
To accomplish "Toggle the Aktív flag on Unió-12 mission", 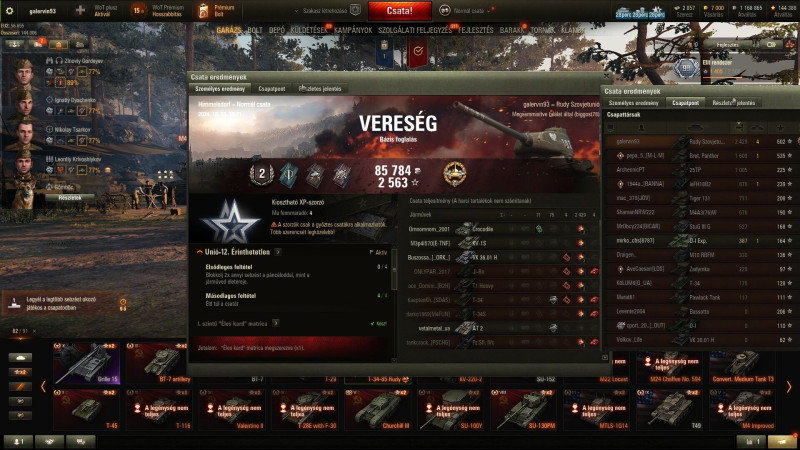I will 378,252.
